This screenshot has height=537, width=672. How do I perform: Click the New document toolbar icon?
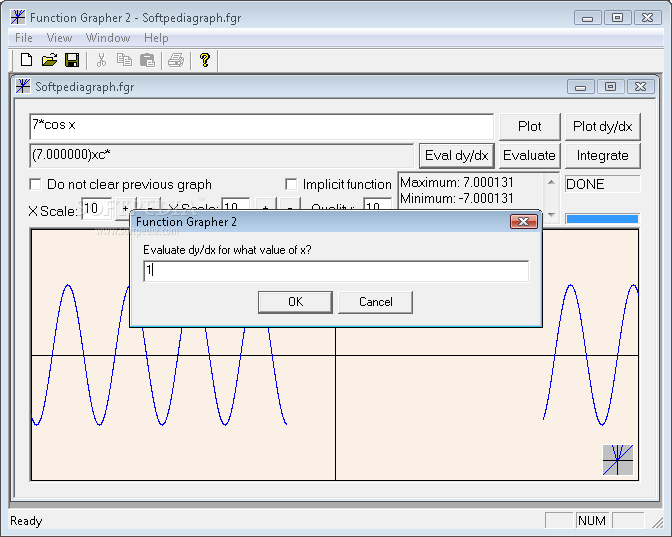[x=27, y=60]
